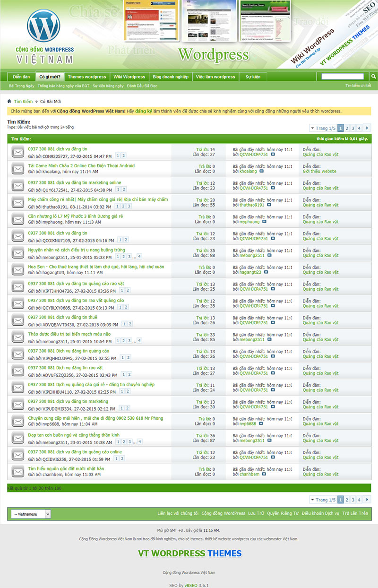Click next-page arrow in the top pagination

368,128
